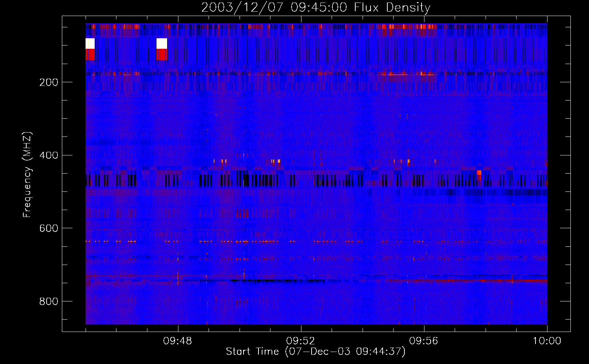The width and height of the screenshot is (589, 364).
Task: Click the 09:48 time tick label
Action: pyautogui.click(x=178, y=341)
